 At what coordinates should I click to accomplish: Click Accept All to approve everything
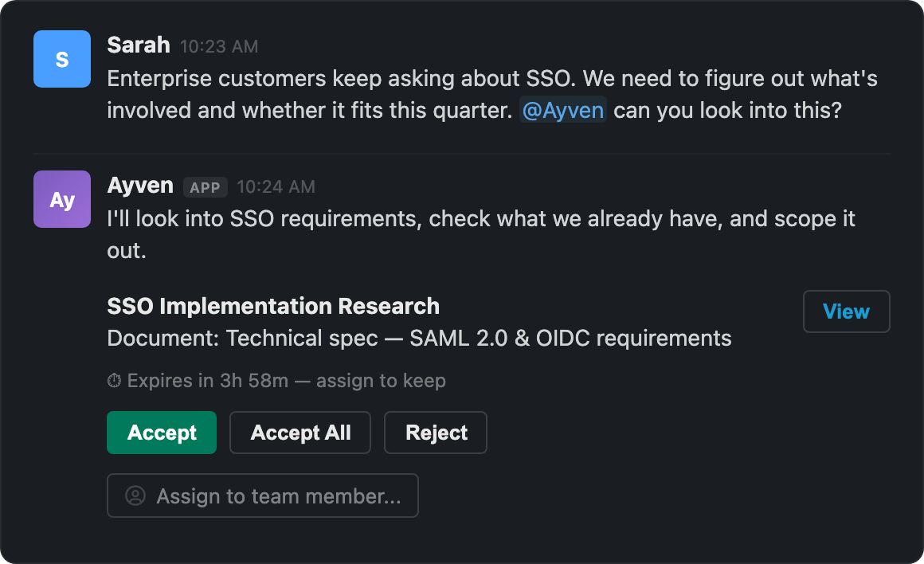coord(300,433)
